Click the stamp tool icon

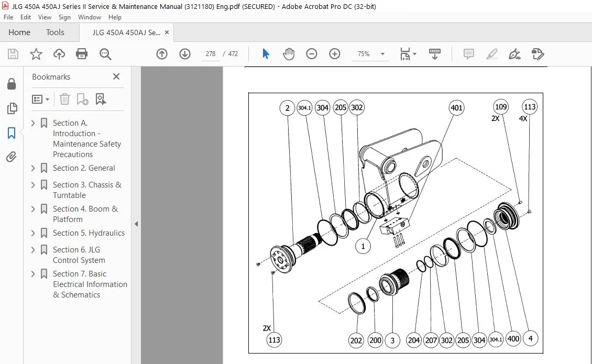pyautogui.click(x=538, y=54)
